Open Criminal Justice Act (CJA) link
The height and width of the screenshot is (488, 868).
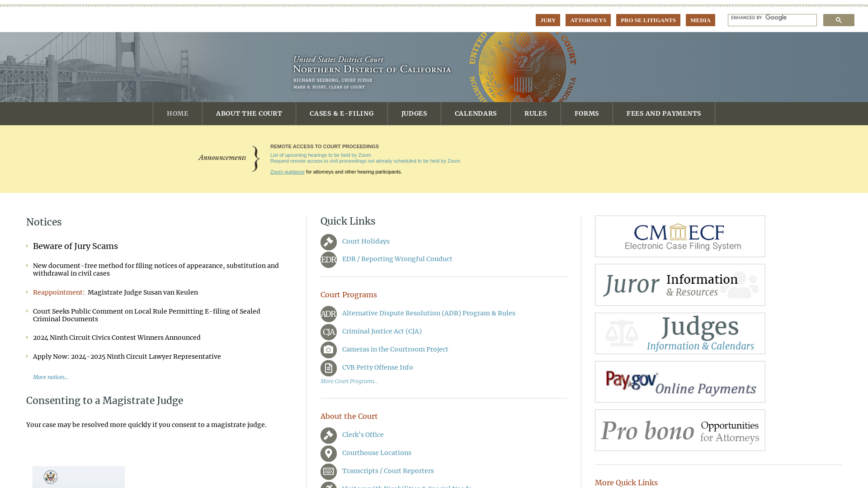click(382, 331)
